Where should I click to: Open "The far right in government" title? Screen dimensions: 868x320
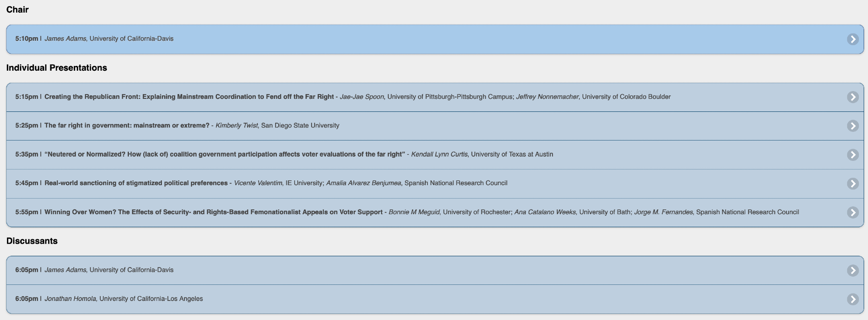[x=127, y=125]
